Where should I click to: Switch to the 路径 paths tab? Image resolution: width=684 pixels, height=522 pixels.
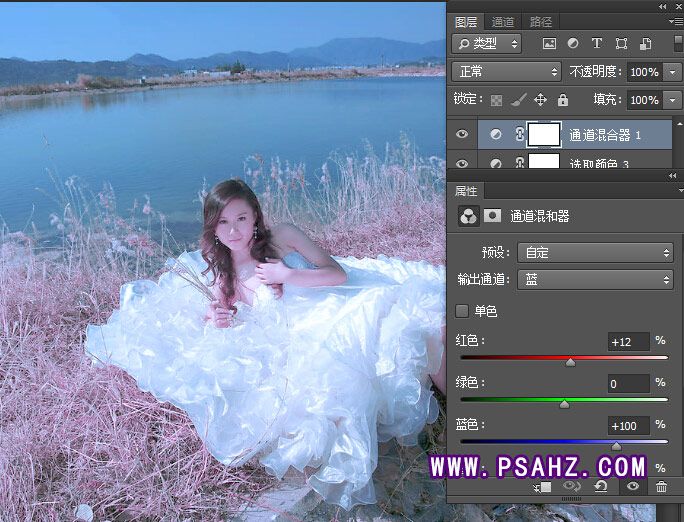click(540, 21)
